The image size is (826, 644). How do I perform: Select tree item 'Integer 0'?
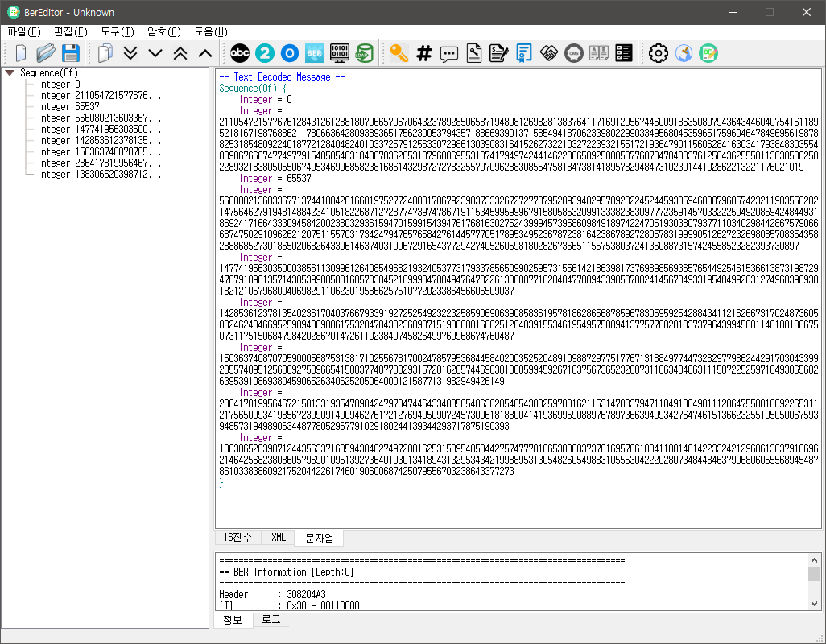[x=59, y=85]
